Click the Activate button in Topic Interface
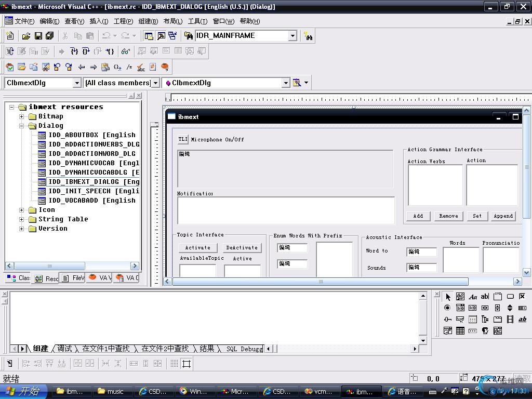Viewport: 532px width, 399px height. pyautogui.click(x=198, y=248)
